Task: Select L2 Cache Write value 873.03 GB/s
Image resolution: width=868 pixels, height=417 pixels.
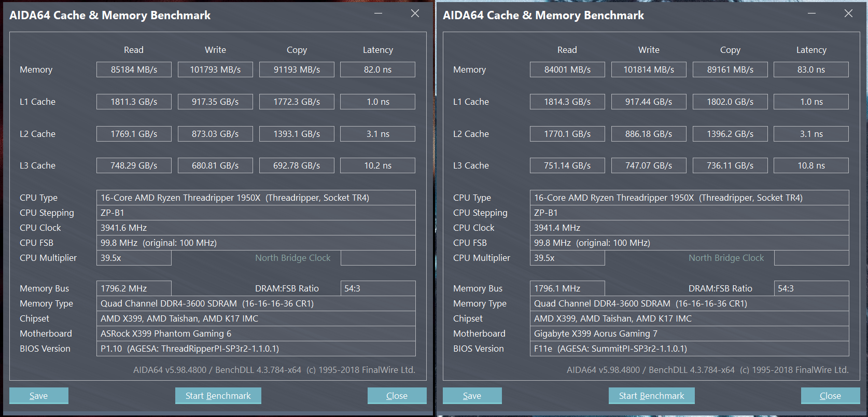Action: pyautogui.click(x=215, y=134)
